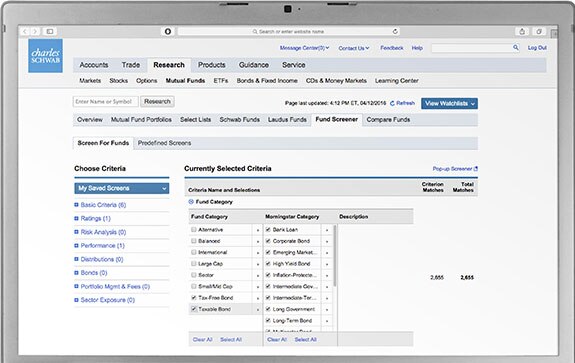Open the Products main tab
The width and height of the screenshot is (575, 363).
pyautogui.click(x=212, y=65)
